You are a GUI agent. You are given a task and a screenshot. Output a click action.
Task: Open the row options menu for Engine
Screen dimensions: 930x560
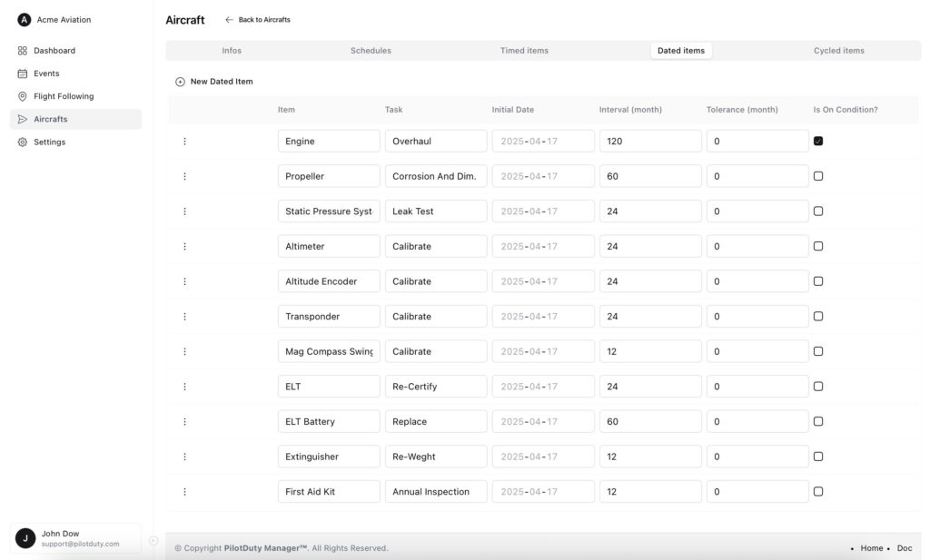(184, 142)
